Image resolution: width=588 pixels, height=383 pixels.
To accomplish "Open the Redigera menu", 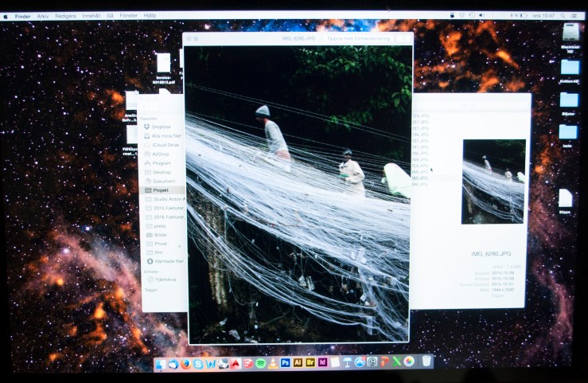I will point(66,15).
